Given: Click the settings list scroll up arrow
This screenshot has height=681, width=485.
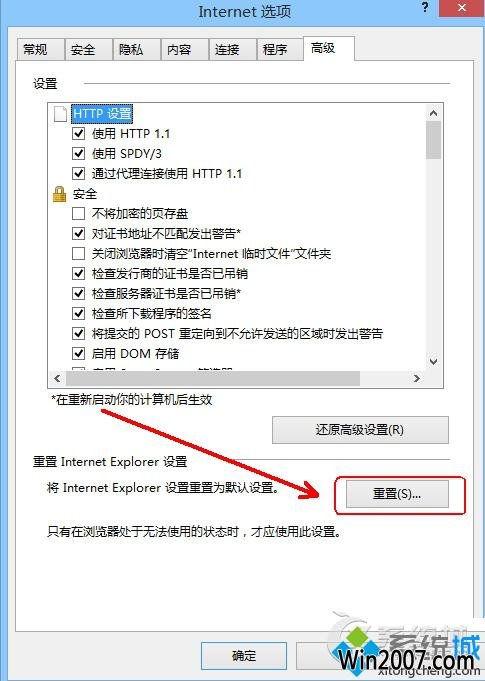Looking at the screenshot, I should tap(433, 114).
